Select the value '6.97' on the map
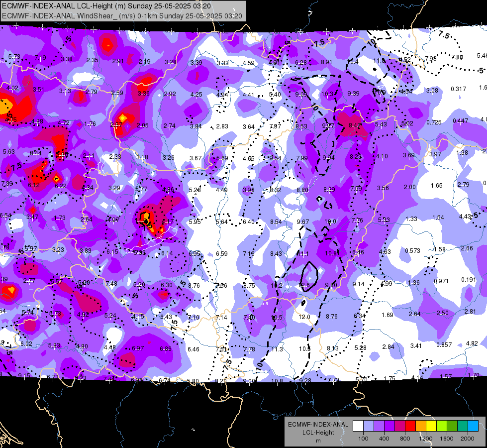 click(138, 348)
